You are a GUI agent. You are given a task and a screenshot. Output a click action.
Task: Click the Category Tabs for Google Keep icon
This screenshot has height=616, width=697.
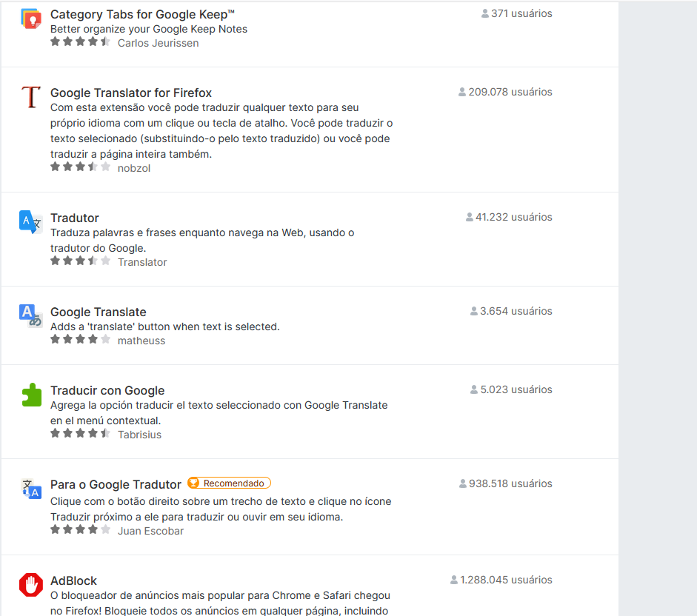pyautogui.click(x=31, y=19)
